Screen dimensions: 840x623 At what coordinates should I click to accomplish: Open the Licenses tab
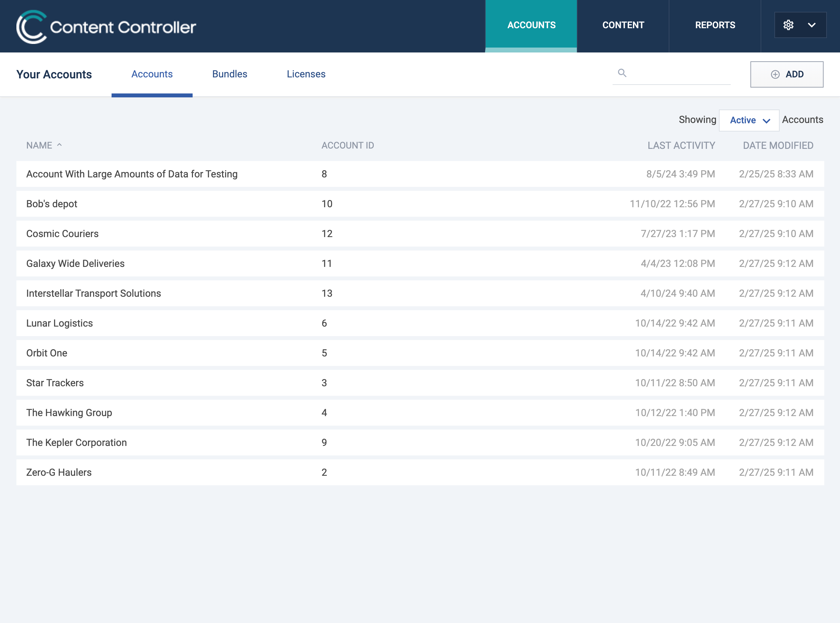[x=306, y=74]
